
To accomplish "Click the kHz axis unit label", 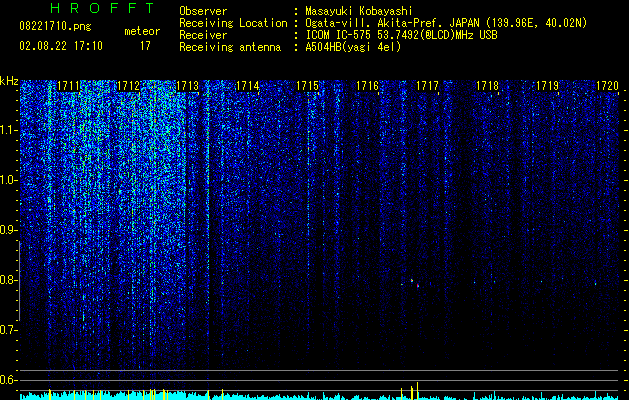I will pyautogui.click(x=9, y=81).
